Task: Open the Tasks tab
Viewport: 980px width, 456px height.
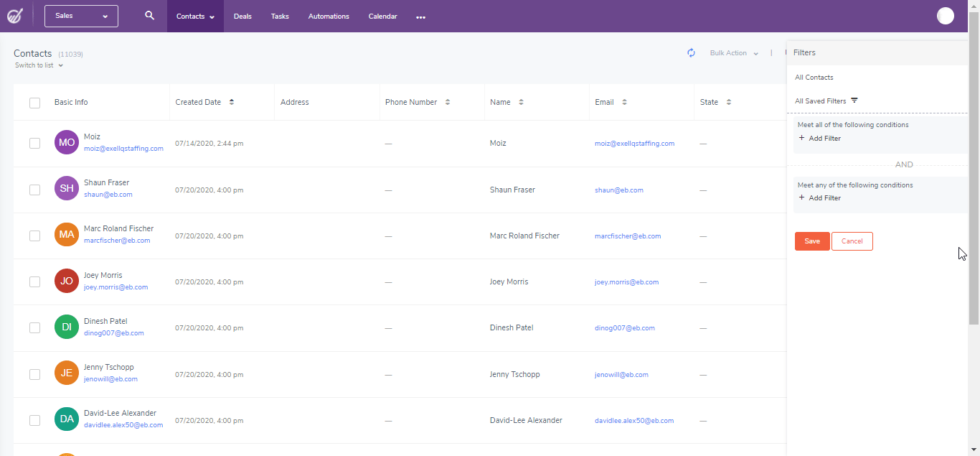Action: (280, 17)
